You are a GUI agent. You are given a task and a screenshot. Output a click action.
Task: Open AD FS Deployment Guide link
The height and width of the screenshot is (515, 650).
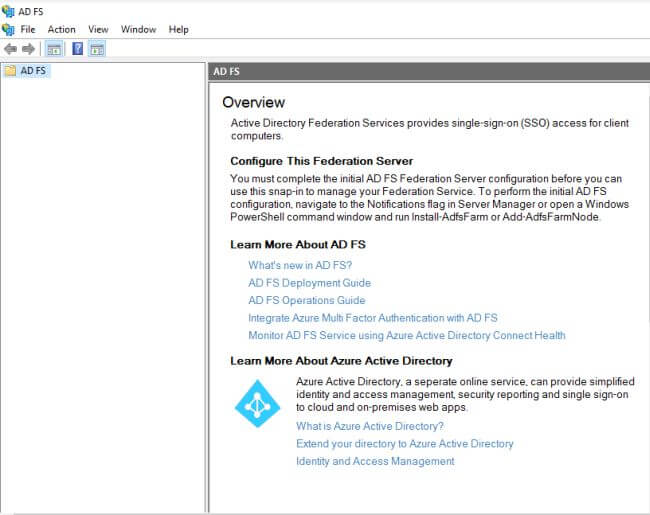(x=309, y=283)
